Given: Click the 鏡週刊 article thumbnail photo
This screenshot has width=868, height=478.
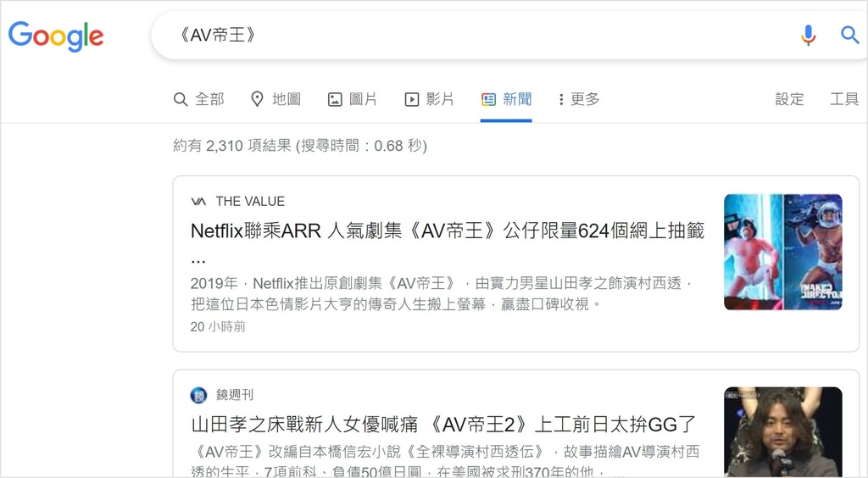Looking at the screenshot, I should [783, 432].
